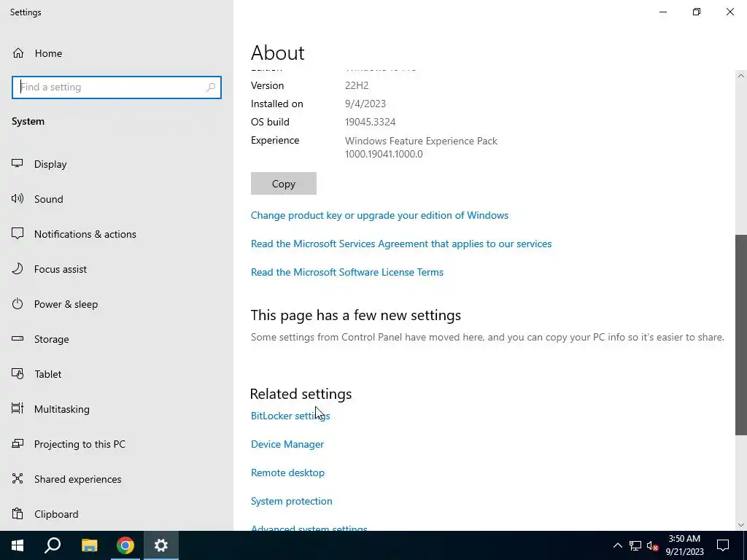
Task: Open the Windows Start menu
Action: pos(18,545)
